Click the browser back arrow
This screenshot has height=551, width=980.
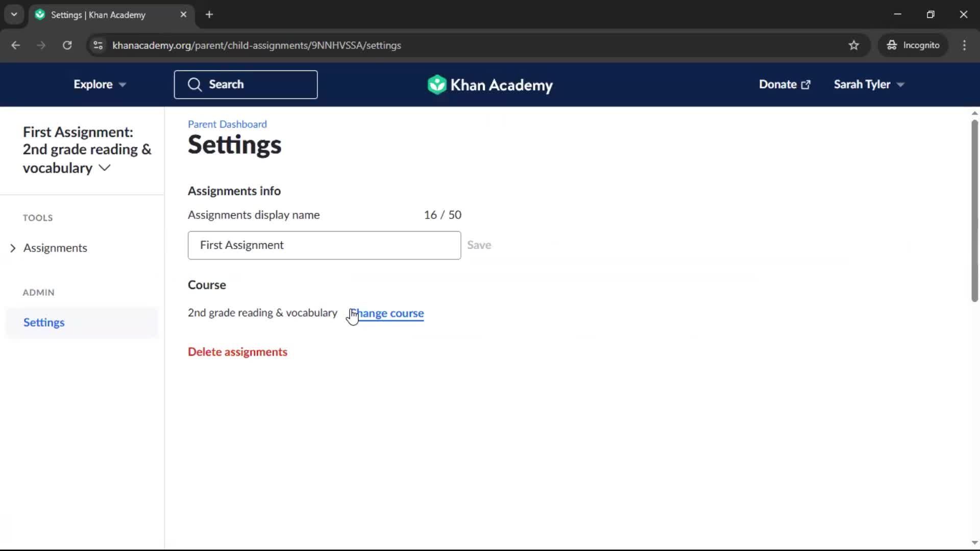[x=15, y=45]
